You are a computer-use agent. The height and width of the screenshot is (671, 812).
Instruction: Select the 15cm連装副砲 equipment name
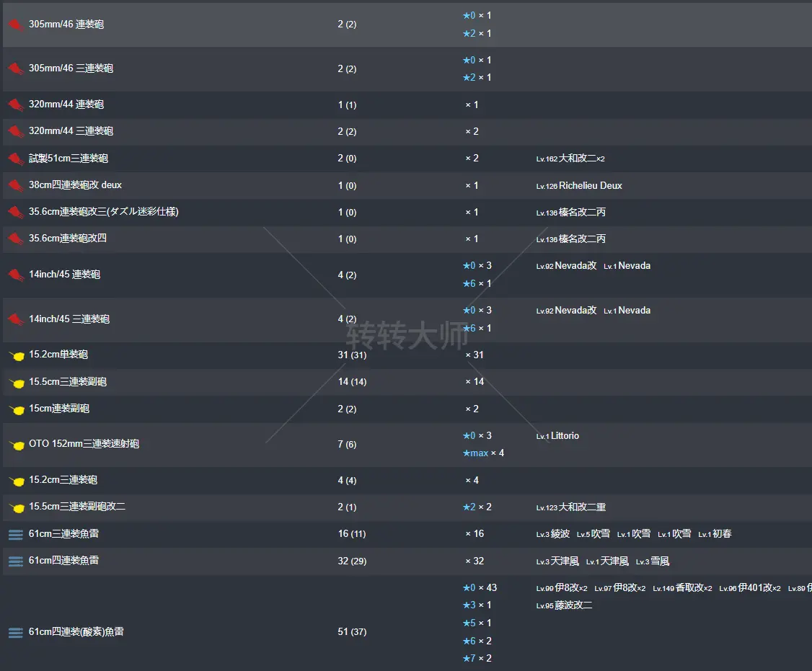point(59,409)
